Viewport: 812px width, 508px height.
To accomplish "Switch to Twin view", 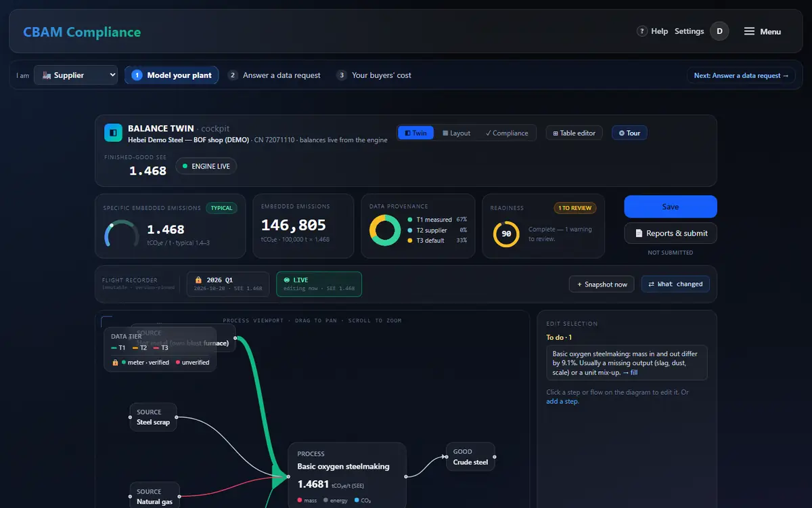I will 415,133.
